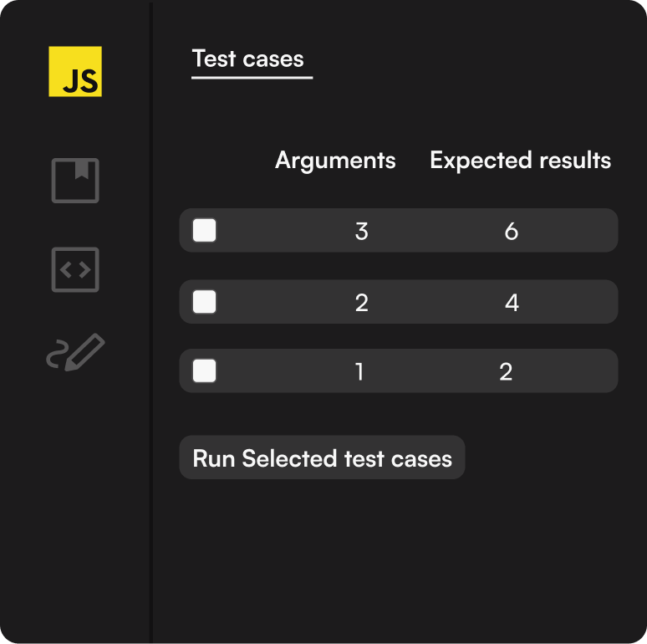Open the bookmark icon in sidebar
Image resolution: width=647 pixels, height=644 pixels.
(75, 181)
